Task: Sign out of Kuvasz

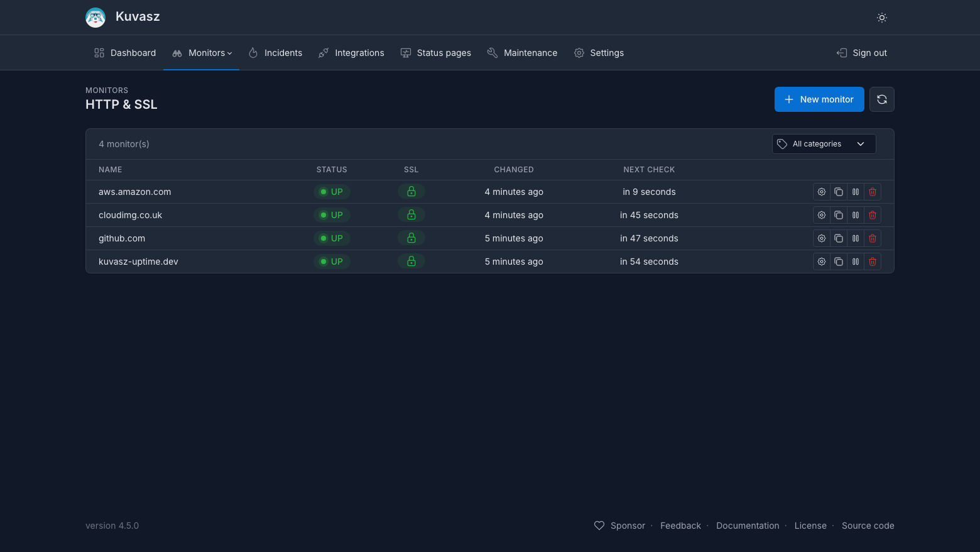Action: pos(862,53)
